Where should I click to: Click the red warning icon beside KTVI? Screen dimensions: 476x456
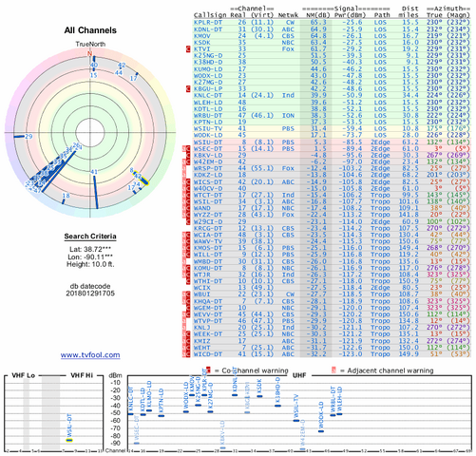pos(188,49)
